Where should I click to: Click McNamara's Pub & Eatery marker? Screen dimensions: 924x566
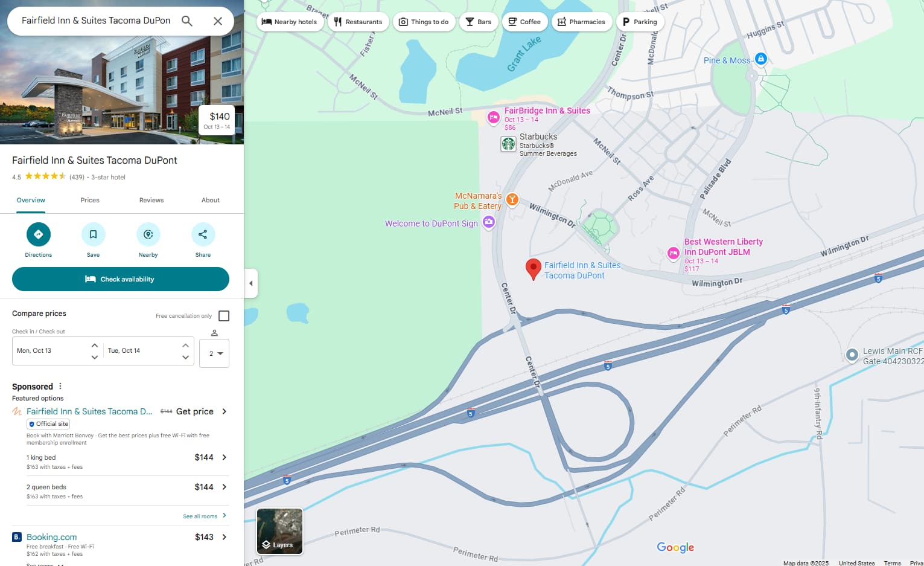pos(512,199)
